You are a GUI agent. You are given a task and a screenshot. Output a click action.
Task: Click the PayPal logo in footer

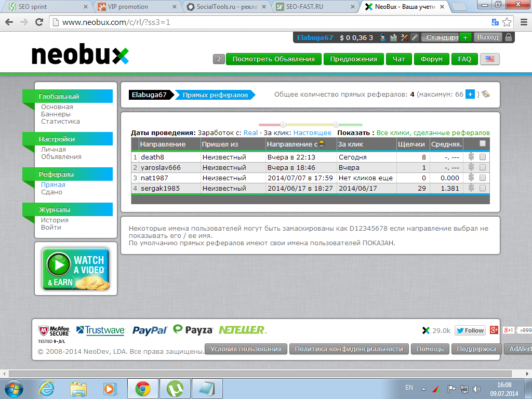[150, 330]
